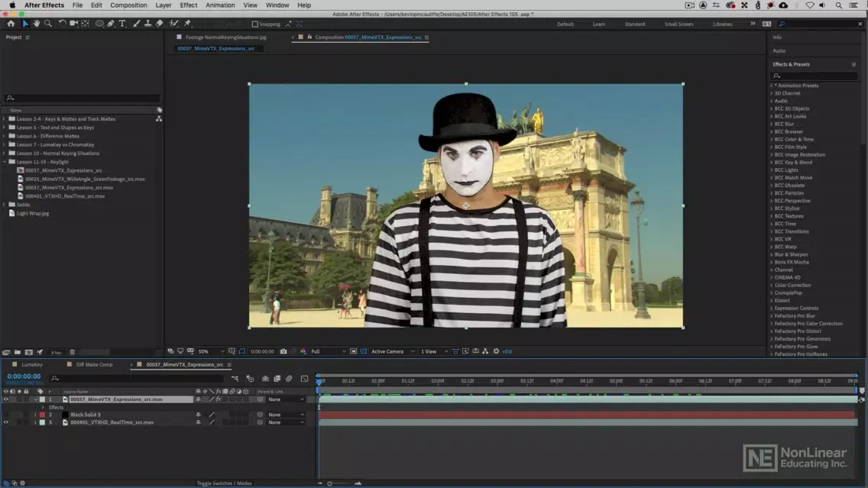Click the Draft 3D icon in timeline
Viewport: 868px width, 488px height.
[250, 379]
